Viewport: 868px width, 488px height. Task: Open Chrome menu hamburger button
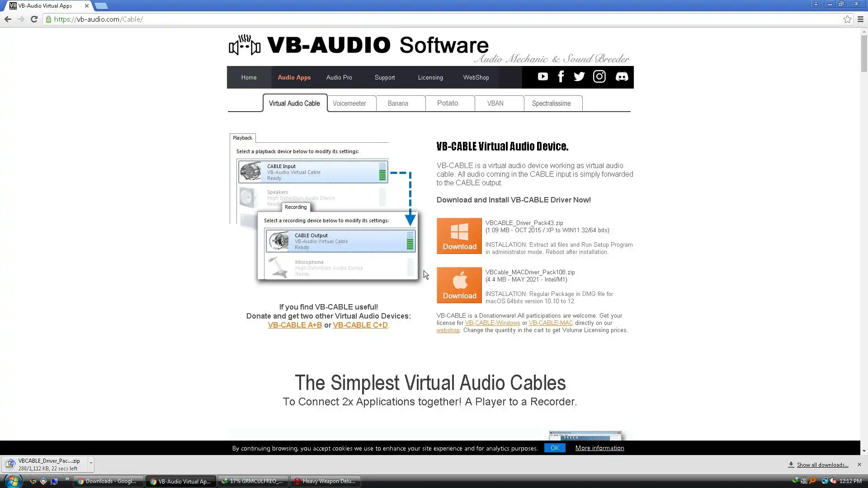pos(860,19)
